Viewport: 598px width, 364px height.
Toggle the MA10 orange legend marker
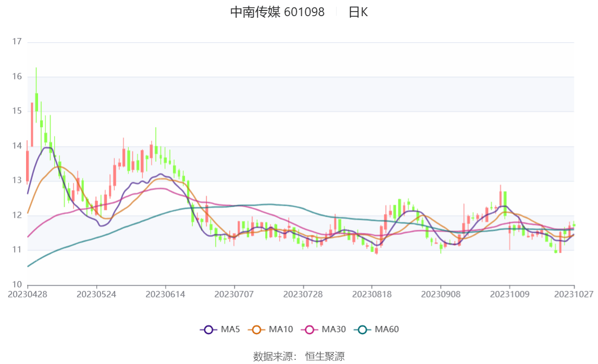tap(256, 330)
